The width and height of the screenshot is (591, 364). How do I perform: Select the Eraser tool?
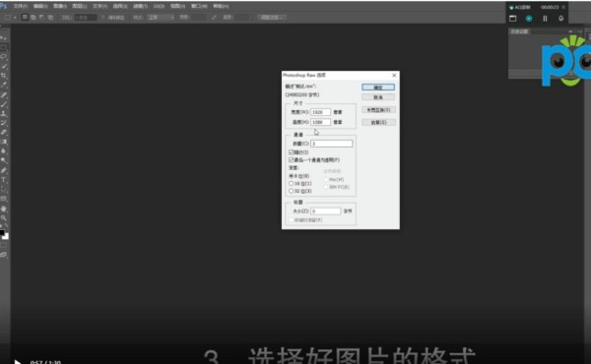pyautogui.click(x=4, y=132)
